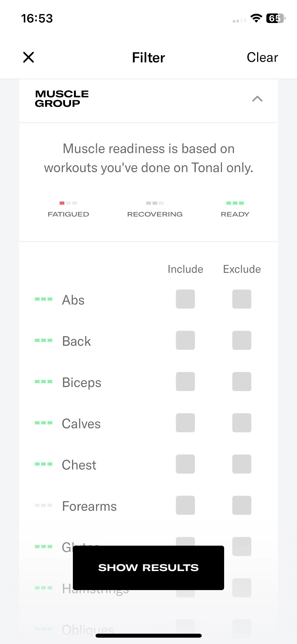
Task: Tap the gray Recovering readiness indicator
Action: (x=155, y=203)
